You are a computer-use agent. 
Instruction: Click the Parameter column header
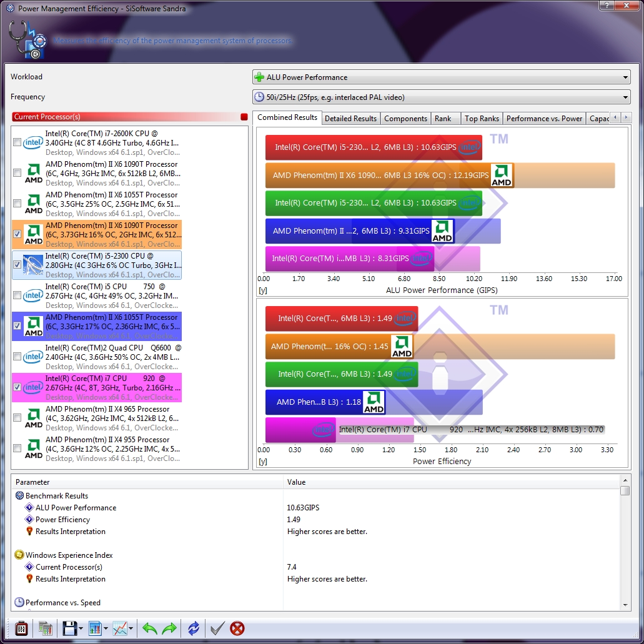(x=148, y=482)
